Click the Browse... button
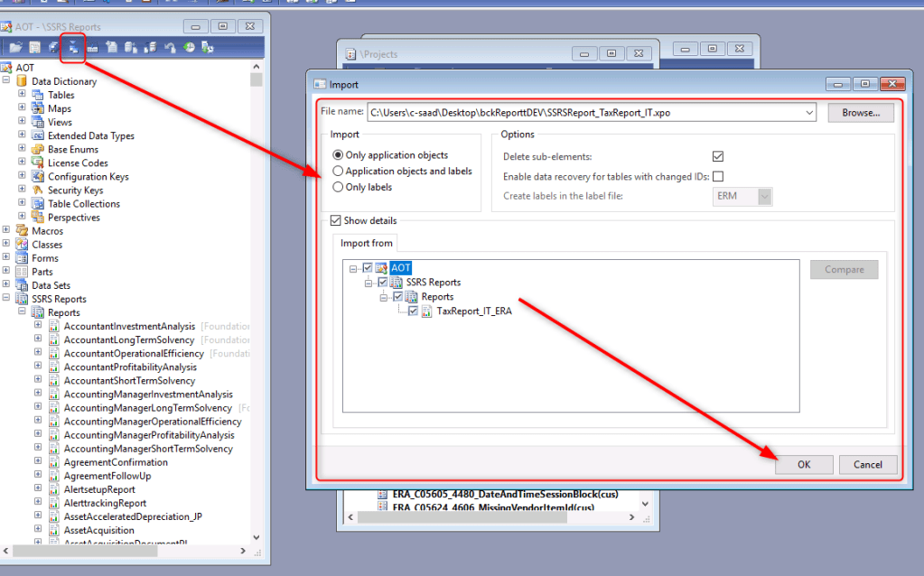Screen dimensions: 924x576 tap(860, 113)
